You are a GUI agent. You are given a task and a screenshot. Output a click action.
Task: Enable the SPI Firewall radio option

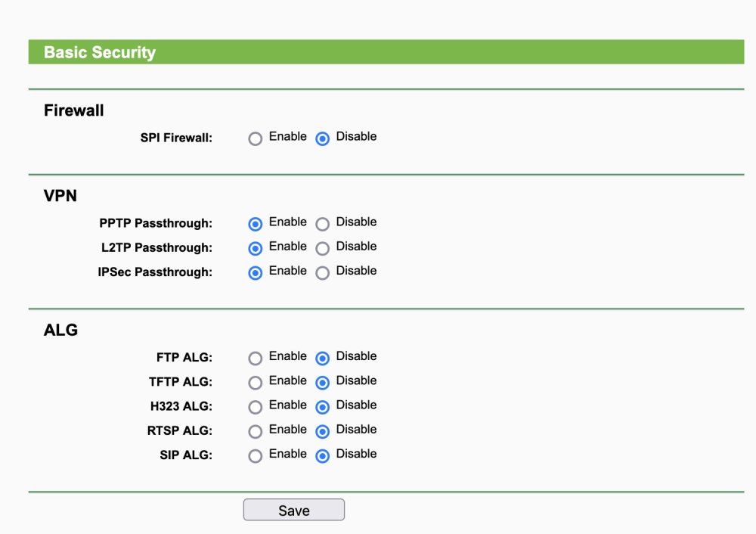256,138
